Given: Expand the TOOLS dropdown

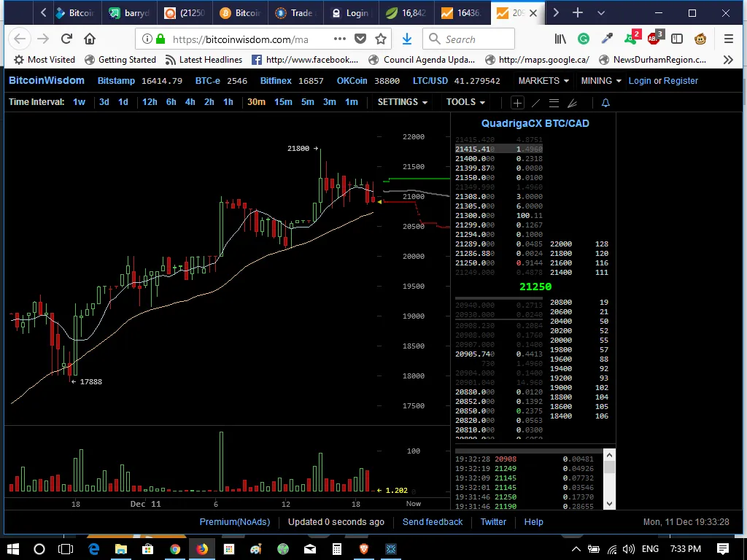Looking at the screenshot, I should (465, 102).
